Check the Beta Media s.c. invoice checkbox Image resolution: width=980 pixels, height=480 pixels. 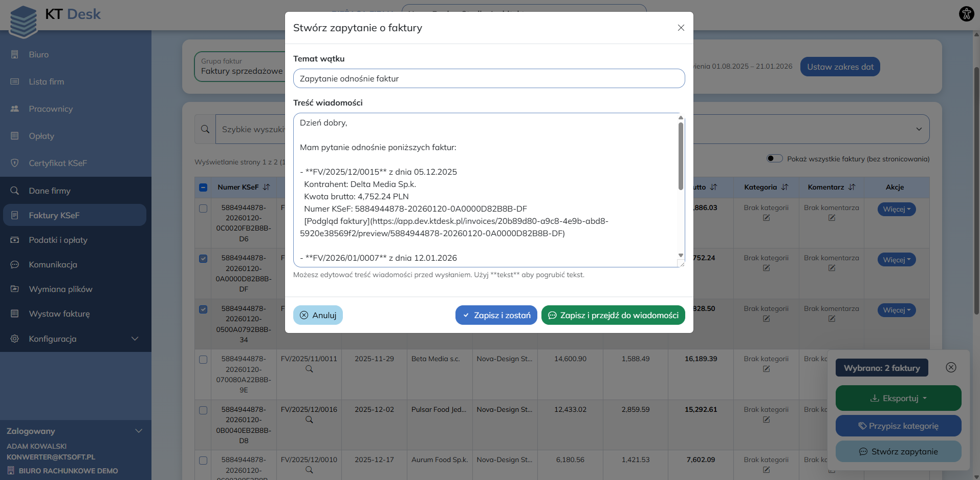tap(203, 360)
